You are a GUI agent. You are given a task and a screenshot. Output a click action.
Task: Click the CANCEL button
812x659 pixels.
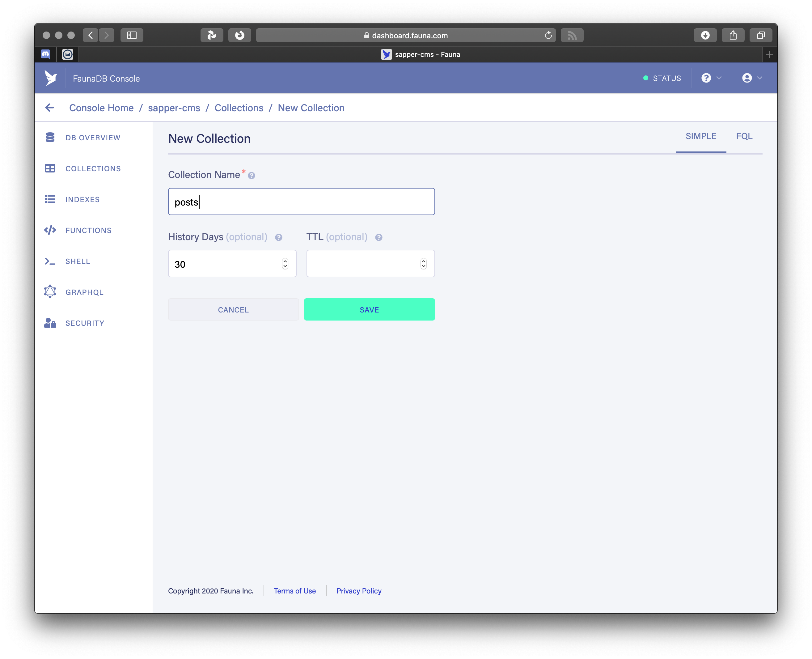point(233,310)
